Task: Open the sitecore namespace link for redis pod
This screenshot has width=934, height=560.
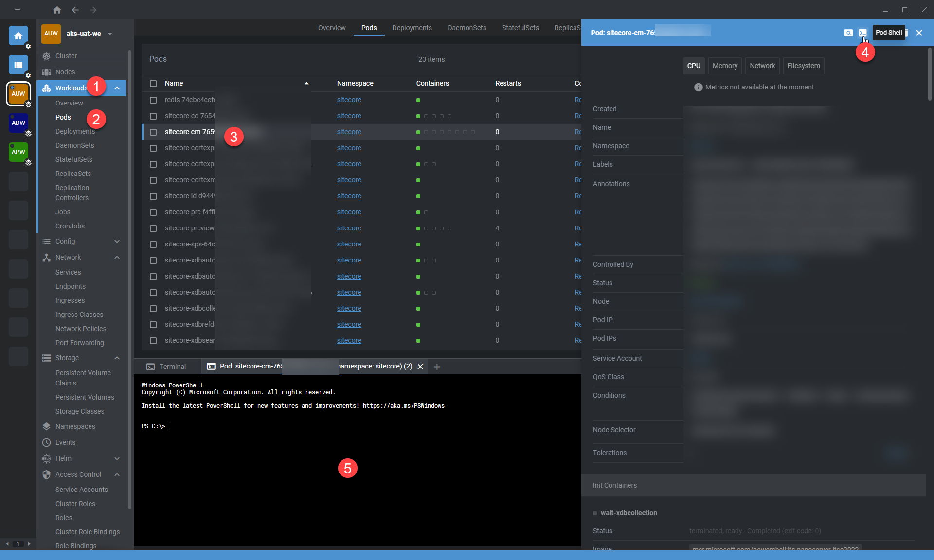Action: coord(349,100)
